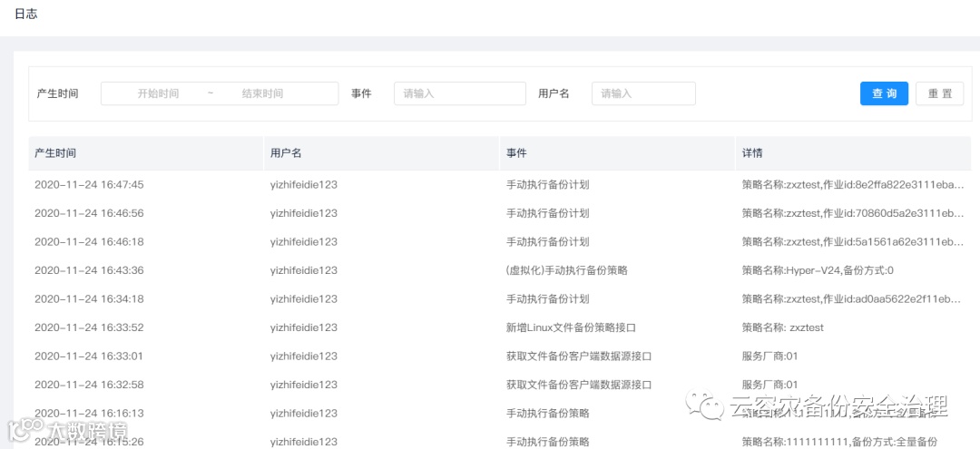Image resolution: width=980 pixels, height=449 pixels.
Task: Click the detail with 作业id:ad0aa5622e2f11eb
Action: coord(852,299)
